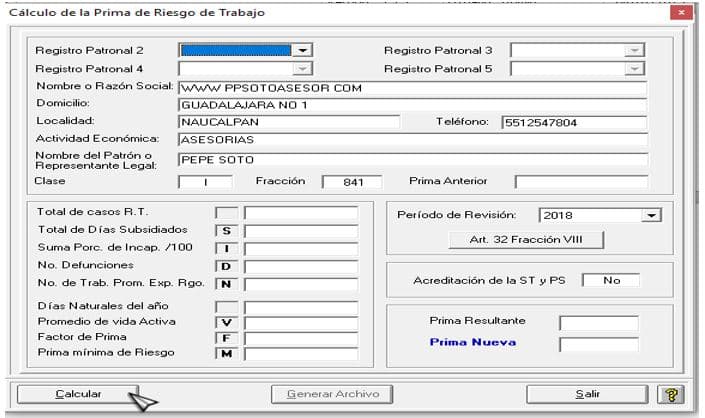Image resolution: width=705 pixels, height=418 pixels.
Task: Click the F variable box for Factor de Prima
Action: click(227, 338)
